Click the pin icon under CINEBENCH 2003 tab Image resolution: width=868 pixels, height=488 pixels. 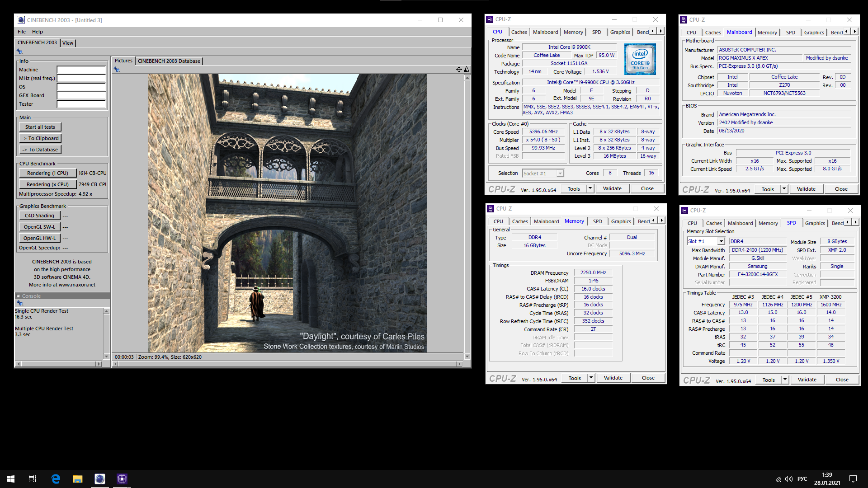click(19, 52)
